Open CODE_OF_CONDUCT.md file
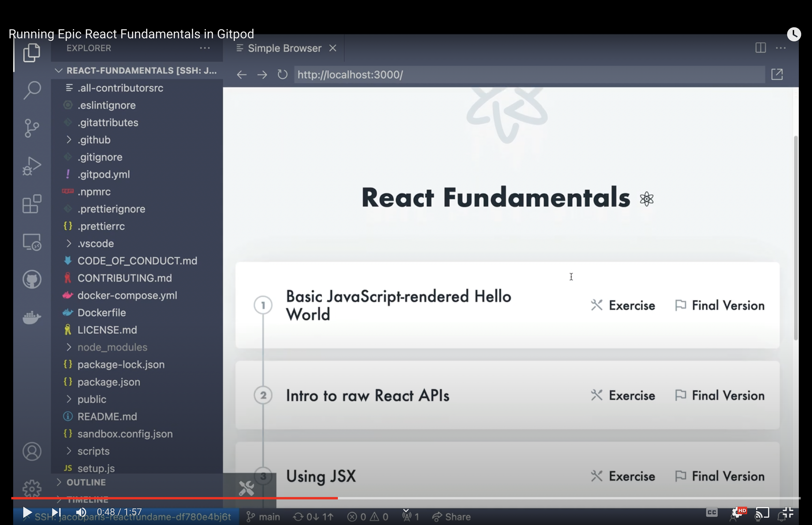 [x=137, y=261]
